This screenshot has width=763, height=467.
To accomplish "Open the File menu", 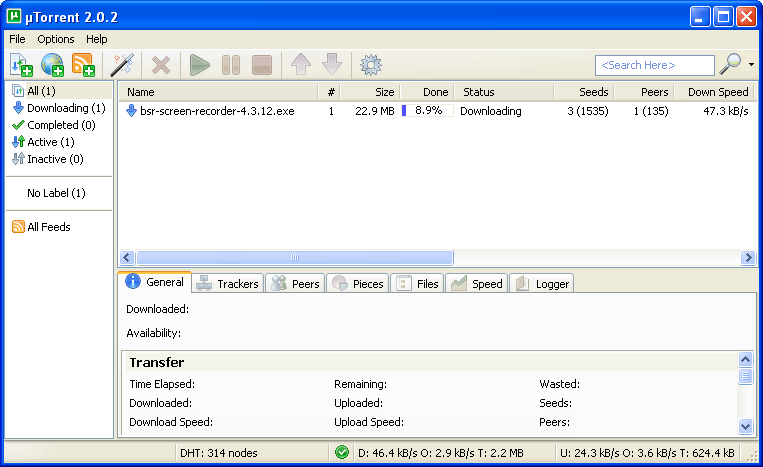I will [x=18, y=39].
